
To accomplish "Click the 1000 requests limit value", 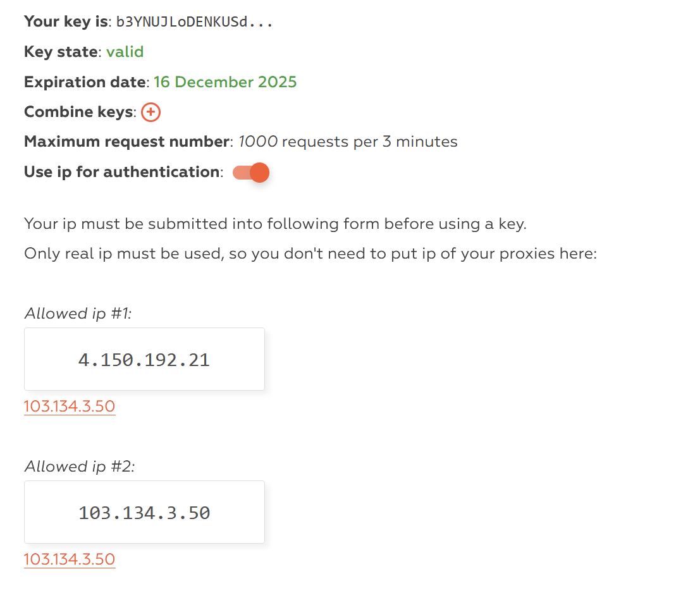I will [257, 142].
